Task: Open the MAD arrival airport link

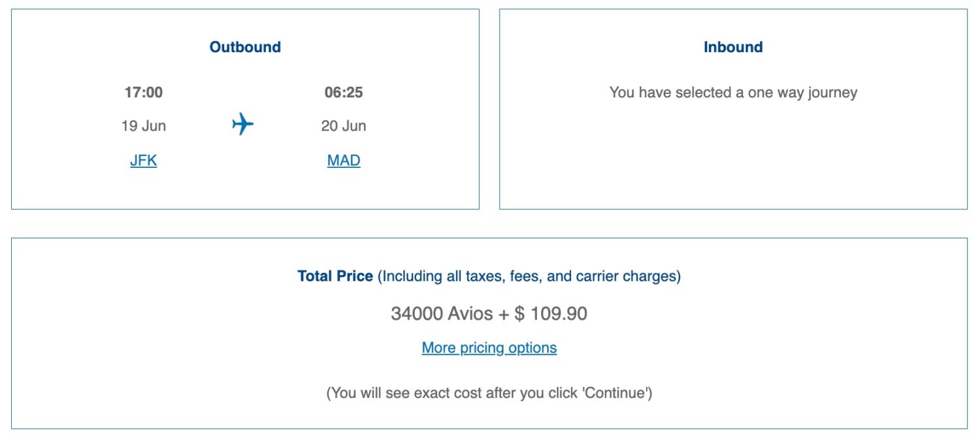Action: click(344, 161)
